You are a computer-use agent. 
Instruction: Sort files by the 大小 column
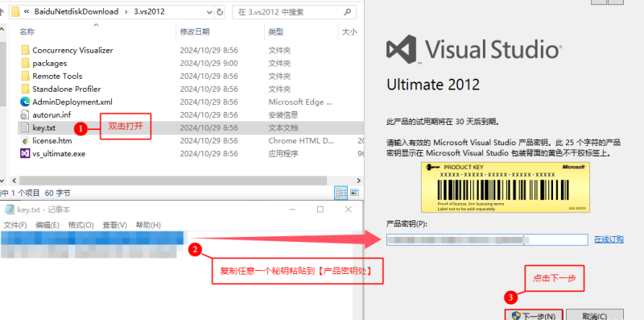click(349, 31)
